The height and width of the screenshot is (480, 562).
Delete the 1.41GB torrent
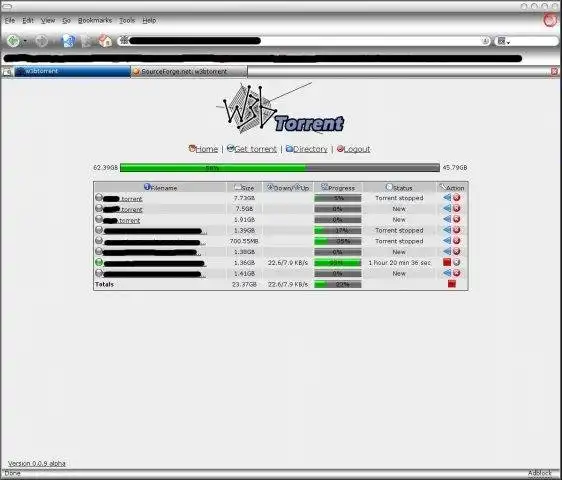pyautogui.click(x=457, y=273)
